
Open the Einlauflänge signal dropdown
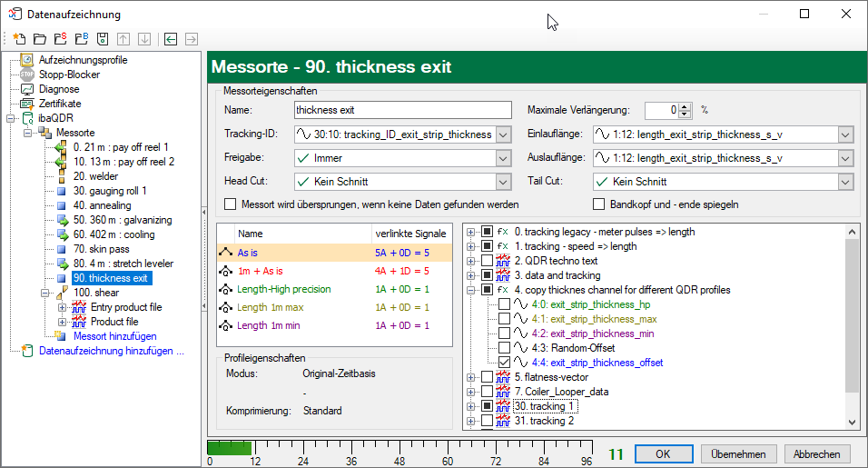coord(845,134)
